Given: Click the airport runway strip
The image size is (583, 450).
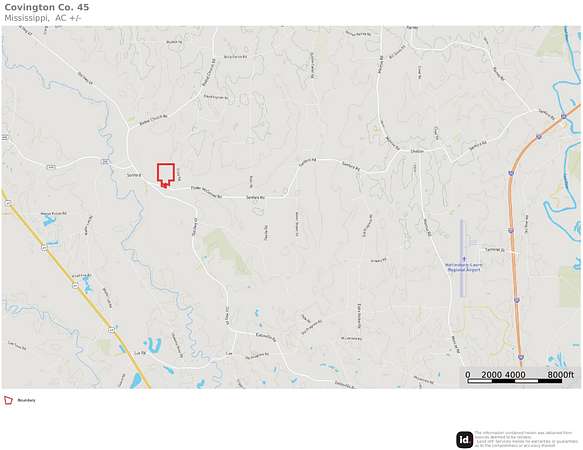Looking at the screenshot, I should click(x=462, y=258).
